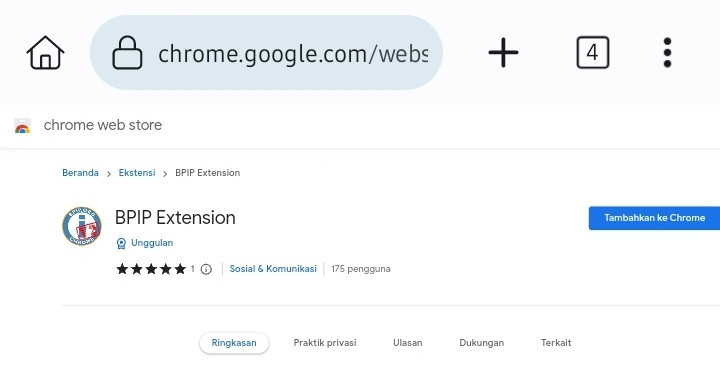Open Sosial & Komunikasi category link
This screenshot has height=373, width=720.
coord(273,269)
